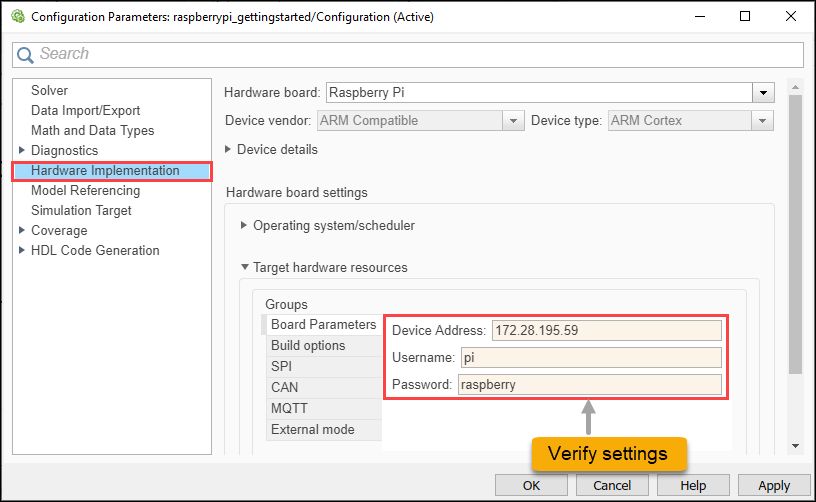Viewport: 816px width, 502px height.
Task: Click the search magnifier icon
Action: click(x=26, y=54)
